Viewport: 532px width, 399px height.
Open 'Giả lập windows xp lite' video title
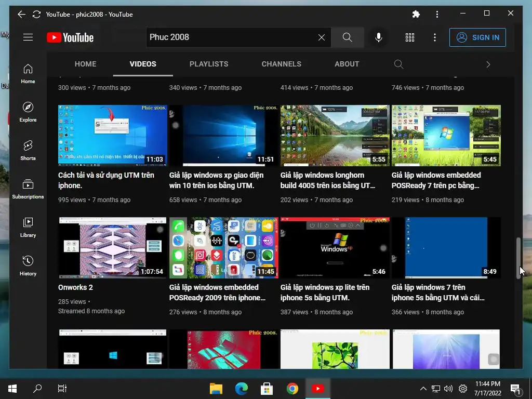click(325, 292)
